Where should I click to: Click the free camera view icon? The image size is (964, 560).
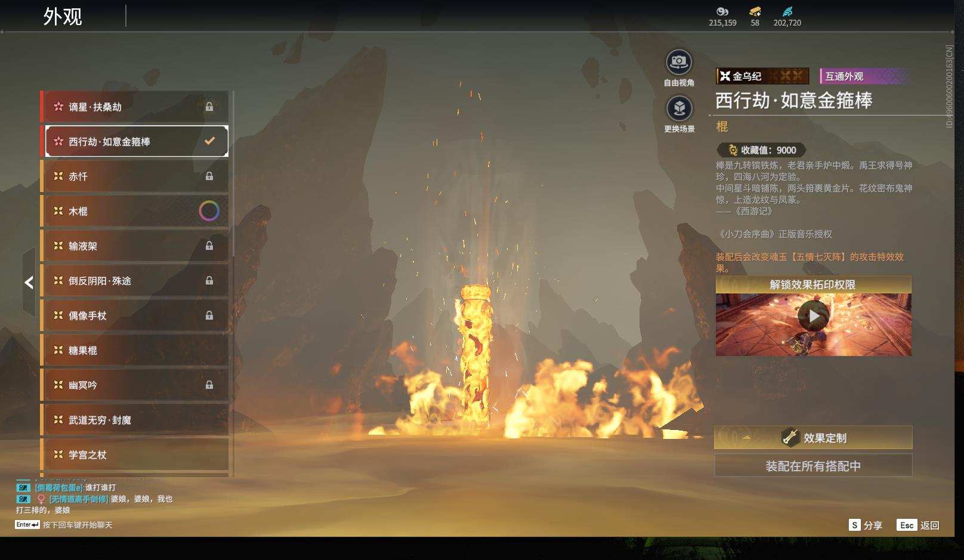[679, 62]
